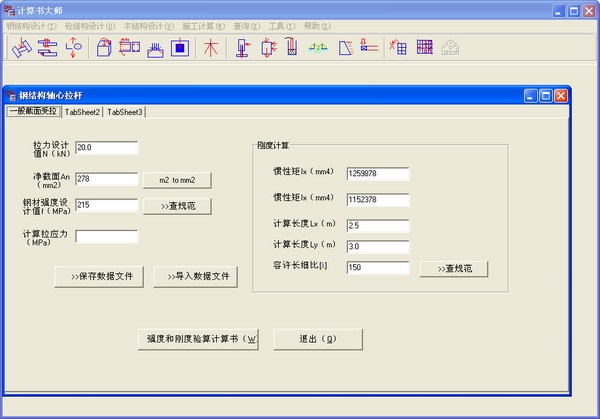Close the 钢结构轴心拉杆 child window

pyautogui.click(x=561, y=96)
